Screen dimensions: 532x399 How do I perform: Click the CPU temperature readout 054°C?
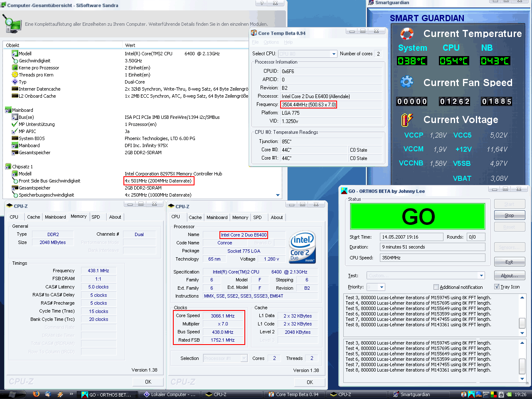[454, 61]
